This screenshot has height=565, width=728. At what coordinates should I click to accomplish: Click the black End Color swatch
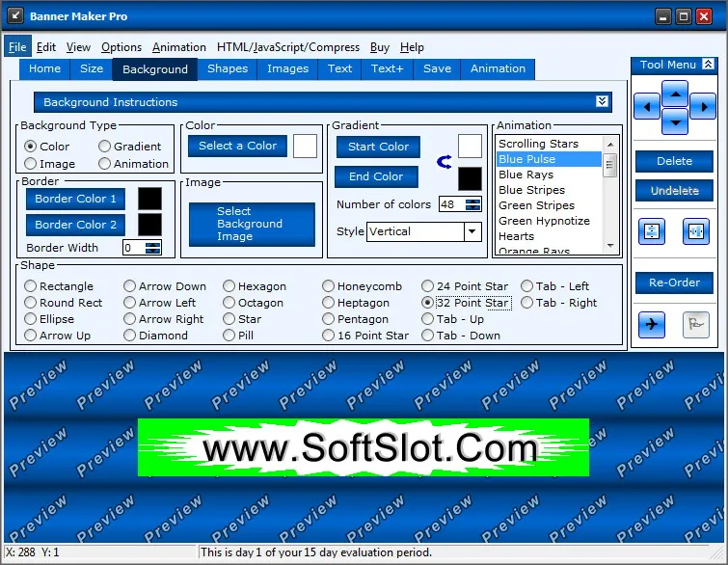coord(470,178)
